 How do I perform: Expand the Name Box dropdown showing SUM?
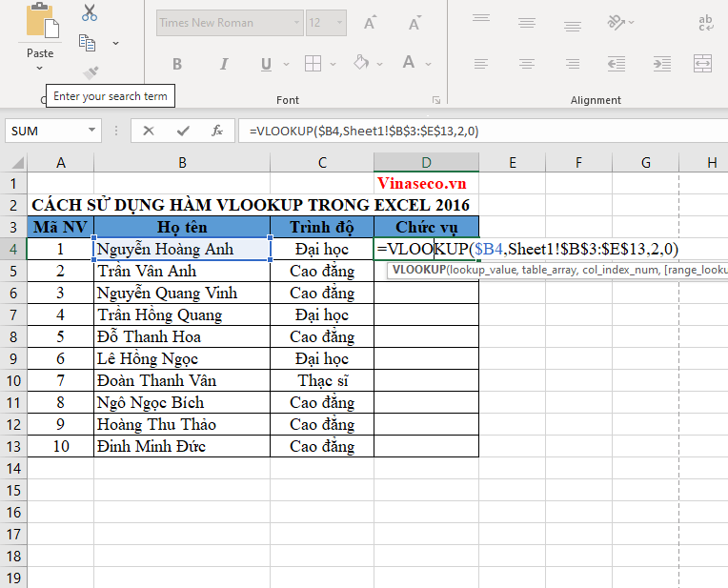[x=92, y=131]
